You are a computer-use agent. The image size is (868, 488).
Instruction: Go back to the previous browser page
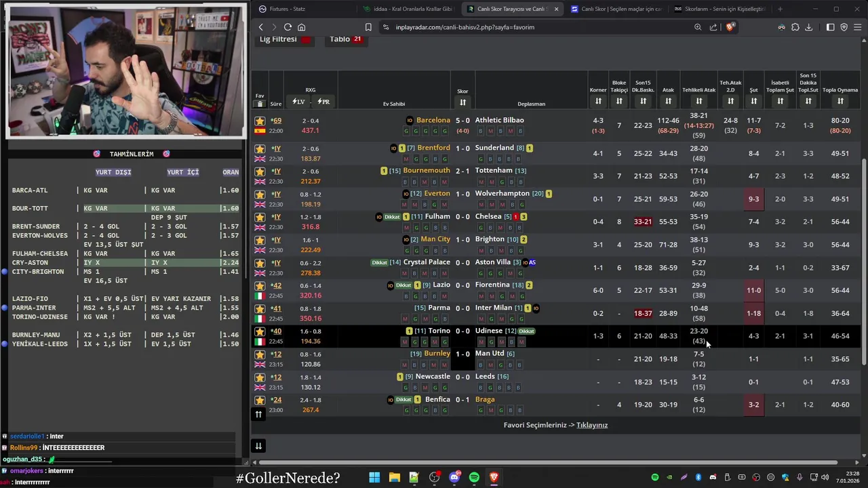(260, 27)
